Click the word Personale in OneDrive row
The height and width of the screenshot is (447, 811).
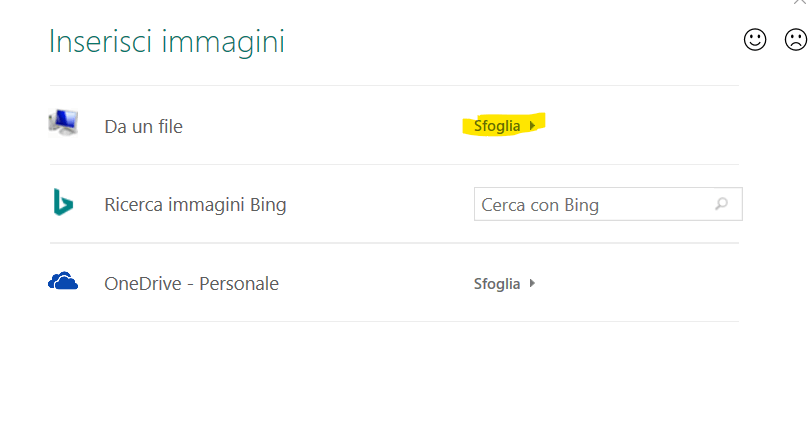[239, 284]
